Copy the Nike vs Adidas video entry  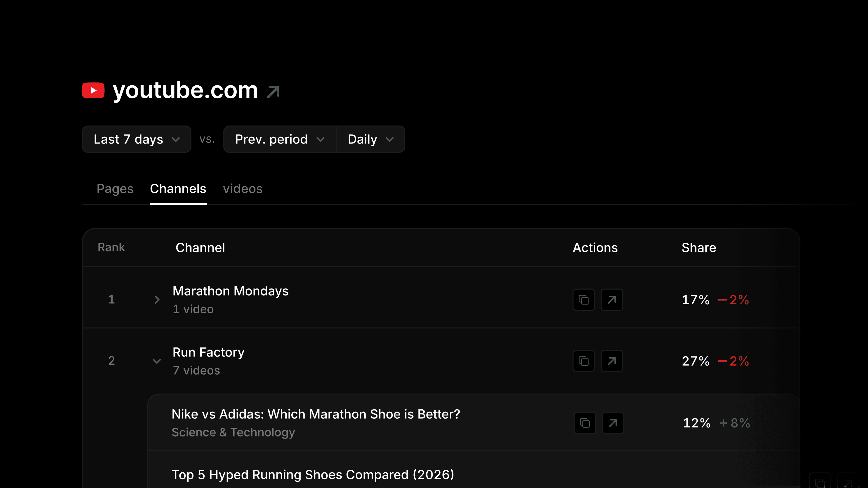pyautogui.click(x=585, y=423)
